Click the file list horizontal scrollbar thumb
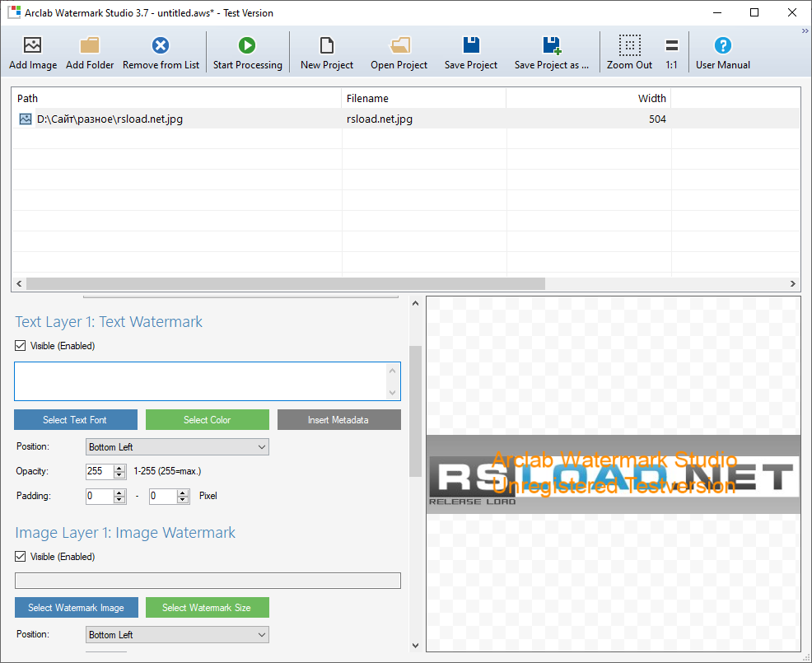Screen dimensions: 812x663 click(286, 284)
